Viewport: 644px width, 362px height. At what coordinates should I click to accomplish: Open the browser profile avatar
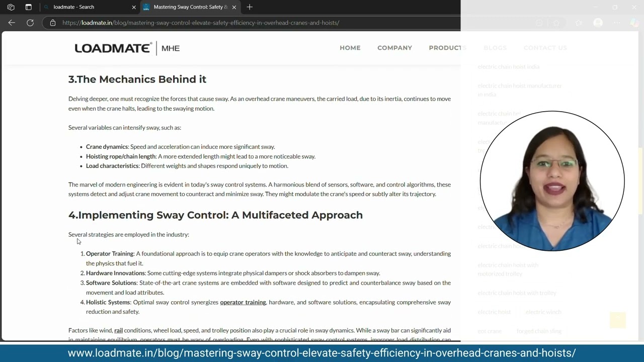598,23
